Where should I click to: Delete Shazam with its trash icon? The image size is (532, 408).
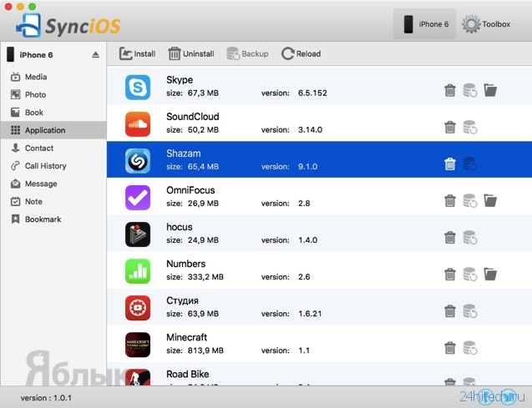coord(450,164)
